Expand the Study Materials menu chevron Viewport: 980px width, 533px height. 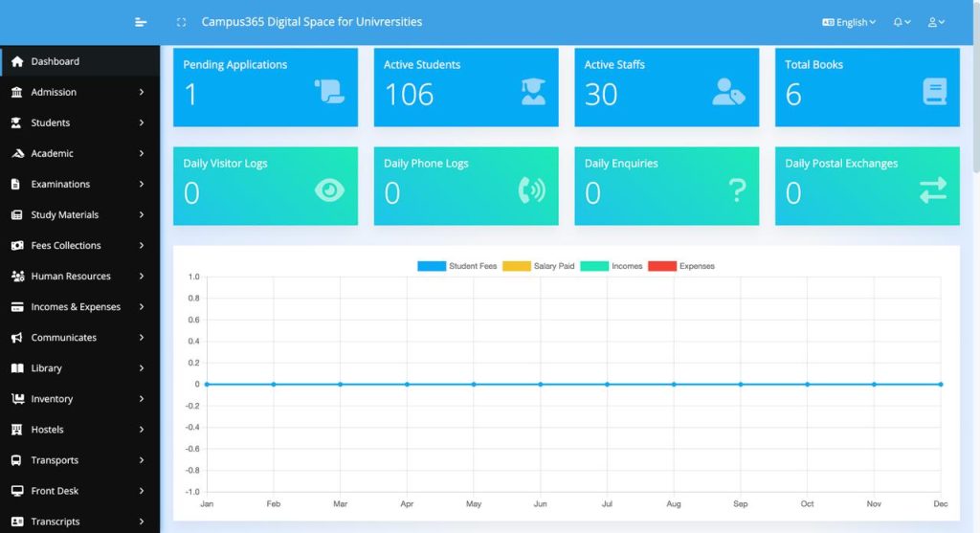pos(142,214)
